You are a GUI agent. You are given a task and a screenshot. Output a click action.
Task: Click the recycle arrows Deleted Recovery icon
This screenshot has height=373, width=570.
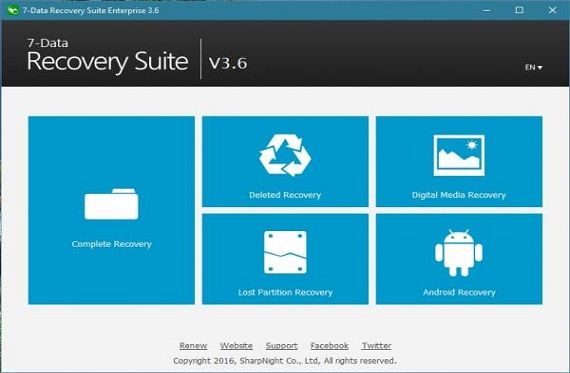(x=285, y=155)
